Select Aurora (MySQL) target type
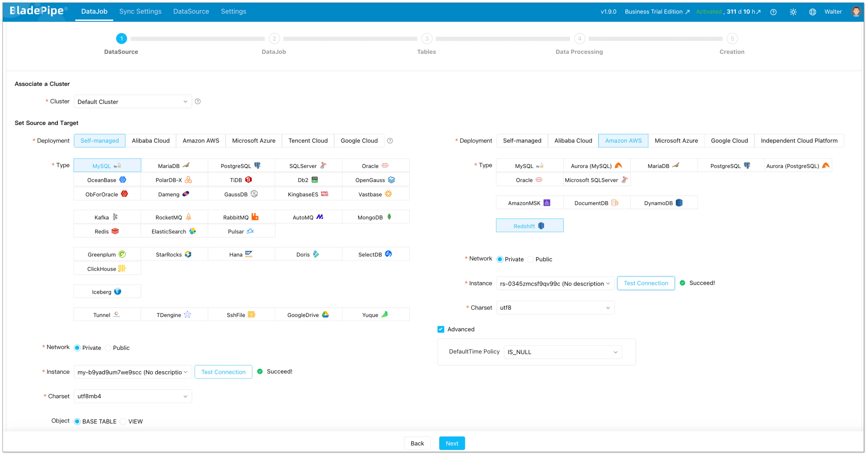Image resolution: width=868 pixels, height=456 pixels. click(596, 165)
